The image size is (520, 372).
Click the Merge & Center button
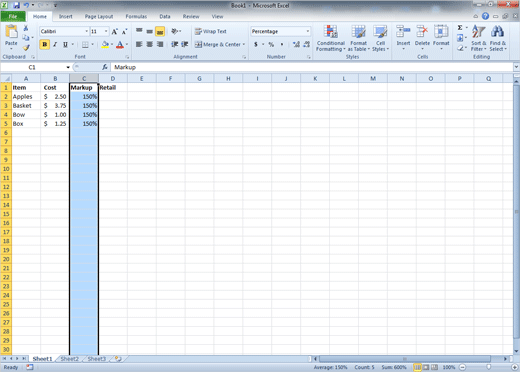pyautogui.click(x=220, y=44)
